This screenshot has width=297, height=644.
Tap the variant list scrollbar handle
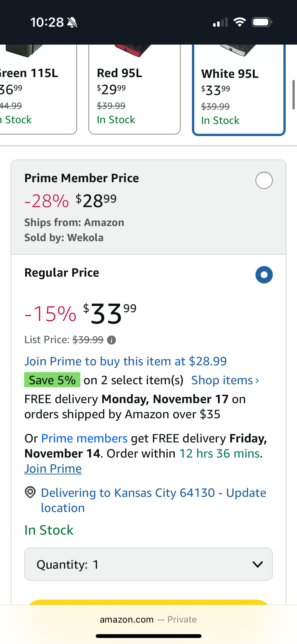click(293, 95)
